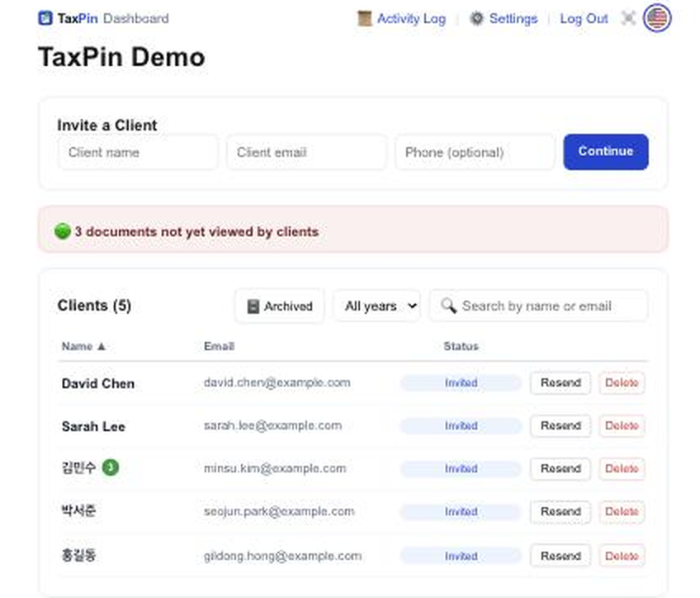The height and width of the screenshot is (598, 700).
Task: Click the Settings gear icon
Action: 477,19
